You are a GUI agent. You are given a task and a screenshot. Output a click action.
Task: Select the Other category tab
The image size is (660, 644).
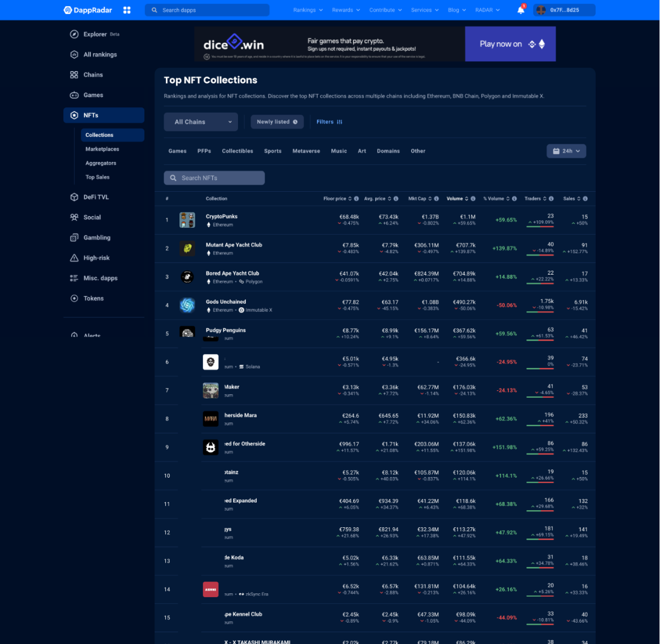coord(418,151)
